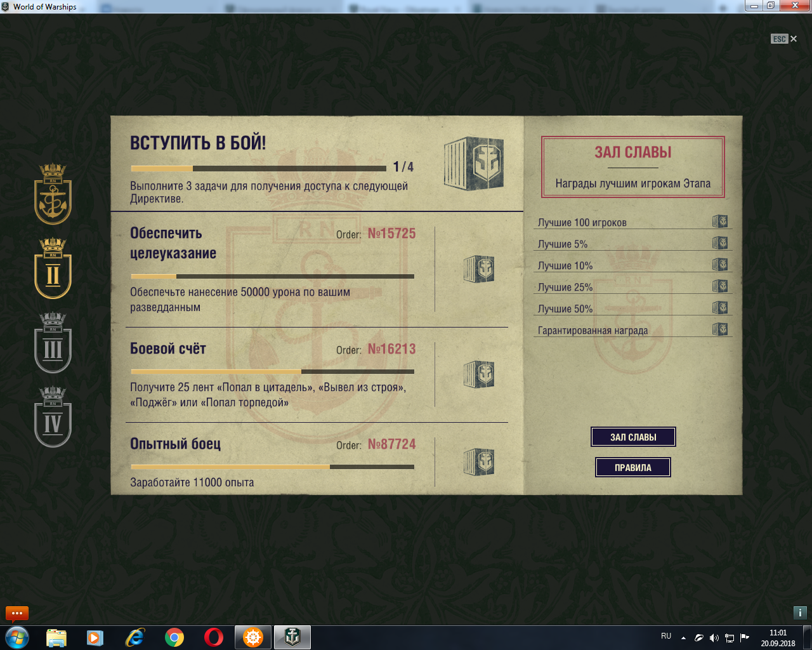Viewport: 812px width, 650px height.
Task: Click container icon for Лучшие 25%
Action: pos(720,286)
